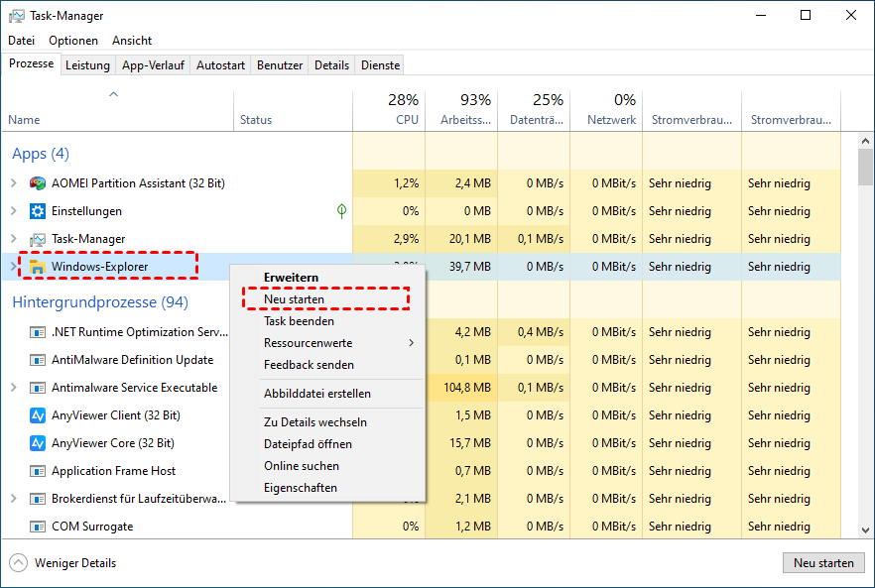Viewport: 875px width, 588px height.
Task: Expand the Einstellungen process group
Action: (x=14, y=211)
